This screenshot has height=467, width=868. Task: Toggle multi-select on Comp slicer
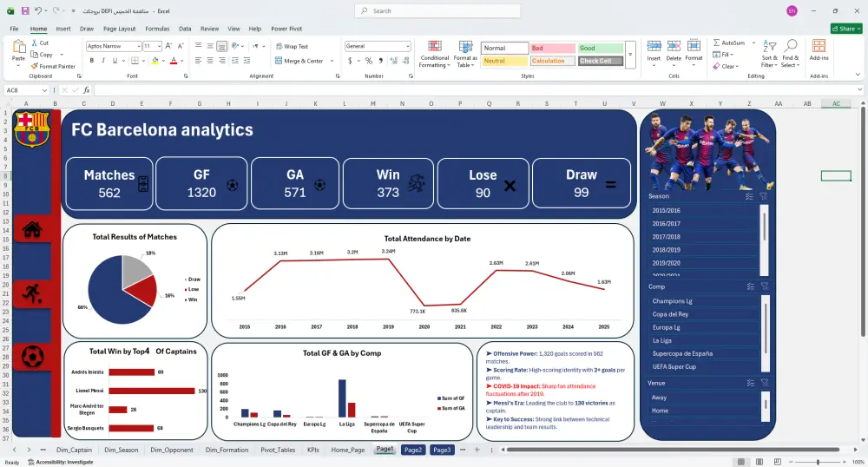pos(751,286)
